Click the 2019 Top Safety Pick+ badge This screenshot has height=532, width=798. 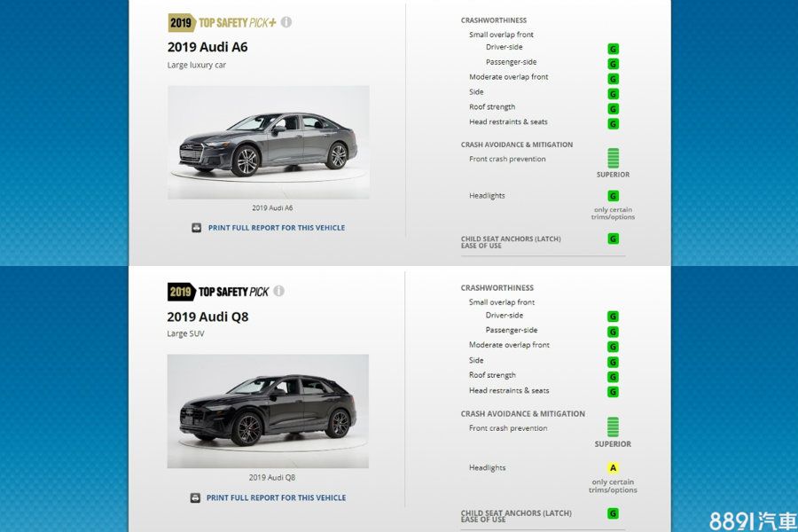click(223, 22)
